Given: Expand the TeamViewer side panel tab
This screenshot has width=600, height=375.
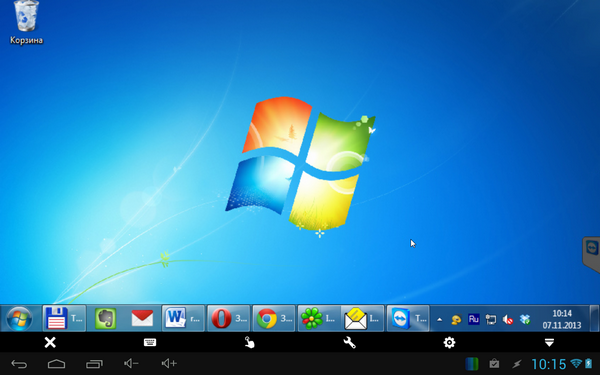Looking at the screenshot, I should pyautogui.click(x=591, y=254).
